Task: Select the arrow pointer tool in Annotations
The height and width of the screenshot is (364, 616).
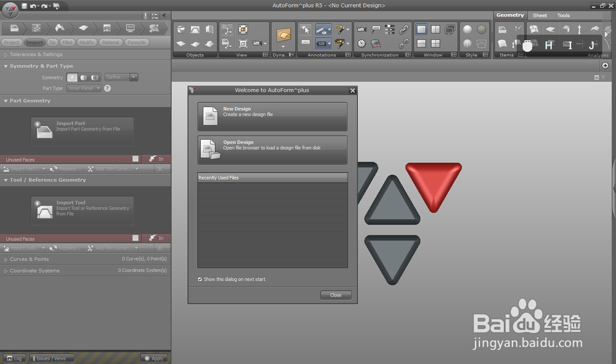Action: click(305, 30)
